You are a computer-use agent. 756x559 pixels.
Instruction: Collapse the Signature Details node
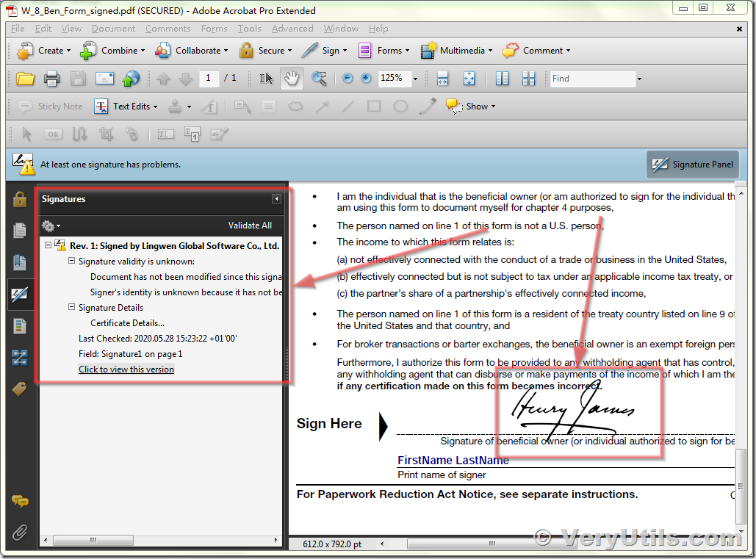[x=71, y=307]
